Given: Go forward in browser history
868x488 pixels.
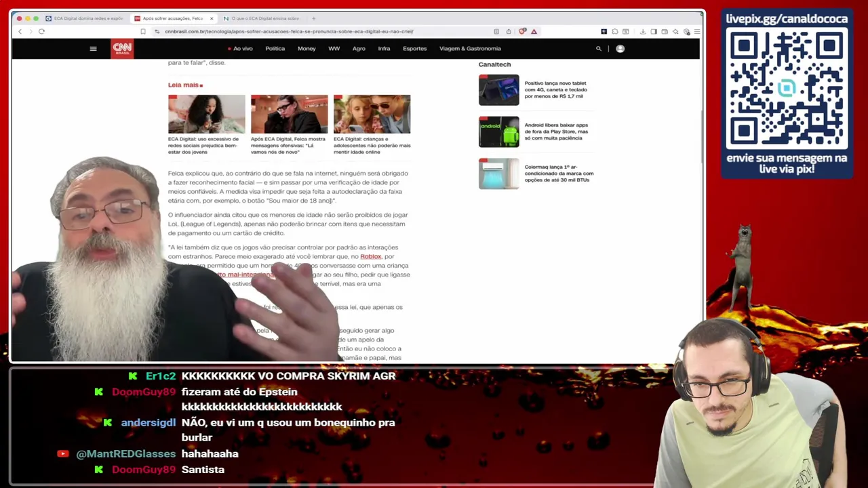Looking at the screenshot, I should coord(30,31).
